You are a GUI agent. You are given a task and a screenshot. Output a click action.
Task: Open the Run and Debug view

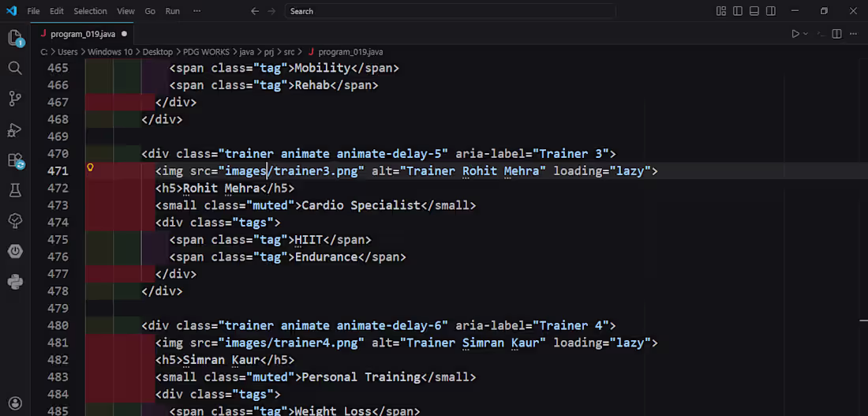point(15,129)
